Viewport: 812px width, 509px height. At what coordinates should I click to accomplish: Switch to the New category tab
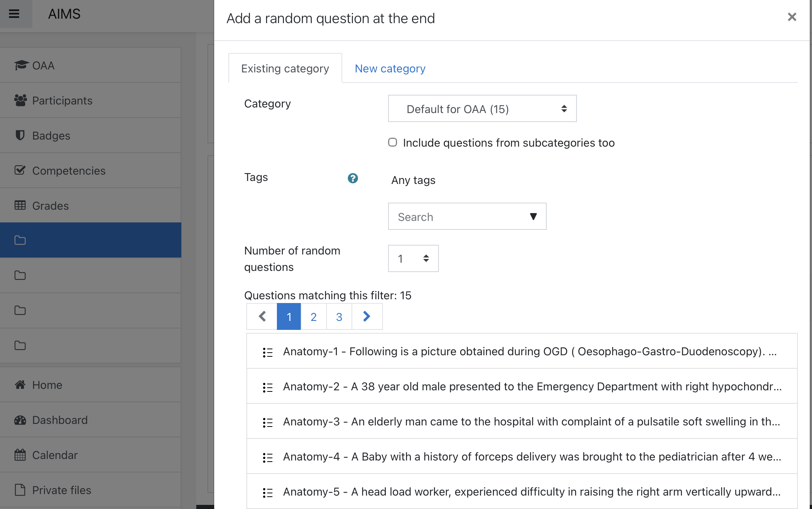(390, 68)
